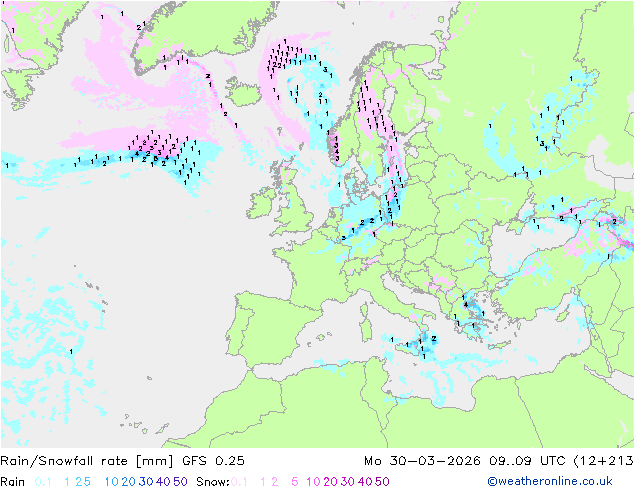The image size is (634, 490).
Task: Select the 'GFS 0.25' model label
Action: point(213,461)
